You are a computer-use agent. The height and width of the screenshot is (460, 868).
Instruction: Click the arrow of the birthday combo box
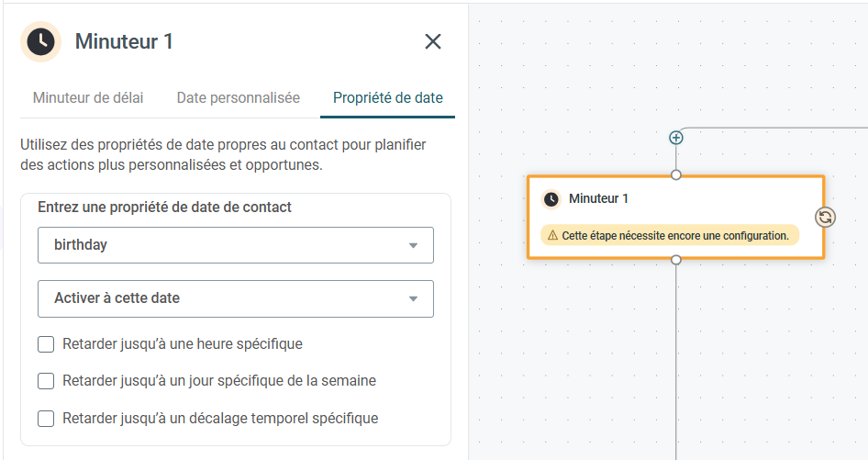pyautogui.click(x=413, y=245)
